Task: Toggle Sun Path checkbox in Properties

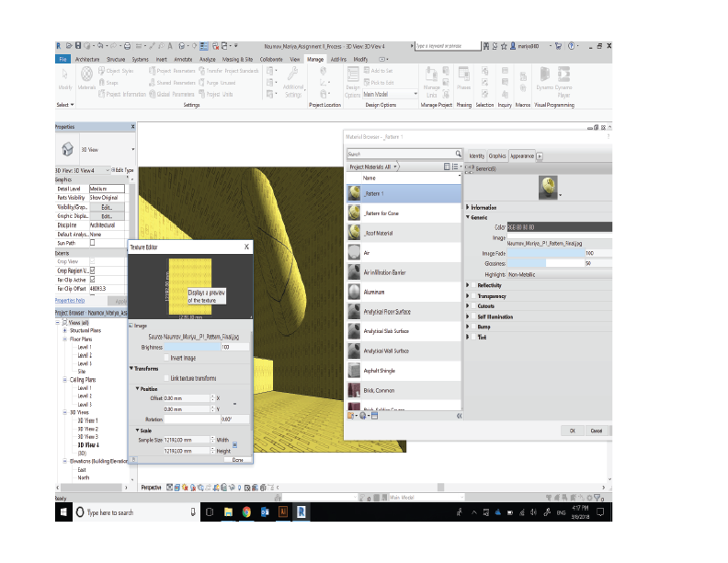Action: 93,243
